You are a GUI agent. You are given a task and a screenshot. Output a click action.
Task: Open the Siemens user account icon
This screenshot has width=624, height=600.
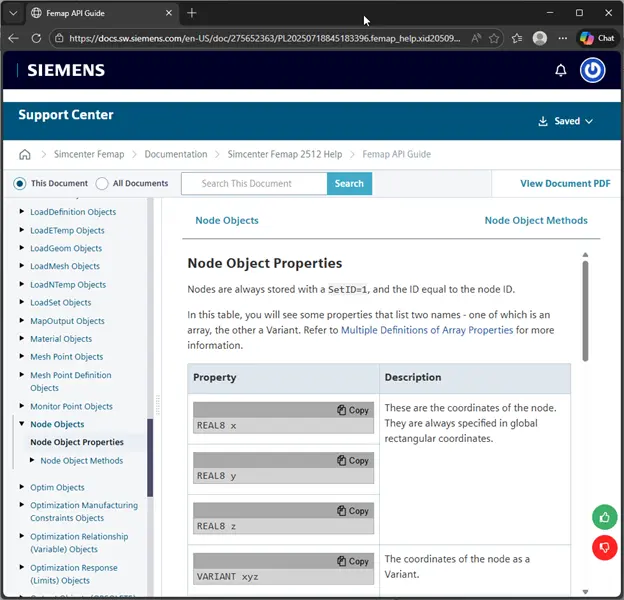[593, 70]
